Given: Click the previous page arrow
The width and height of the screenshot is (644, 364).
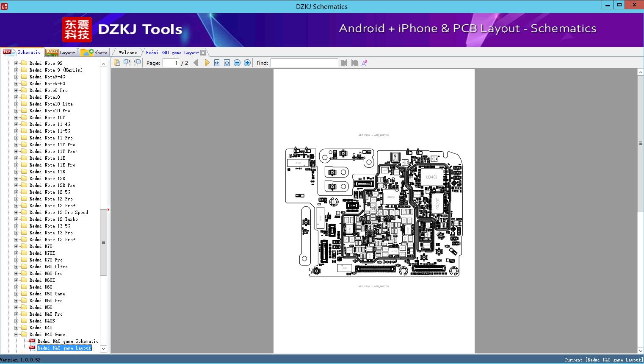Looking at the screenshot, I should tap(196, 63).
